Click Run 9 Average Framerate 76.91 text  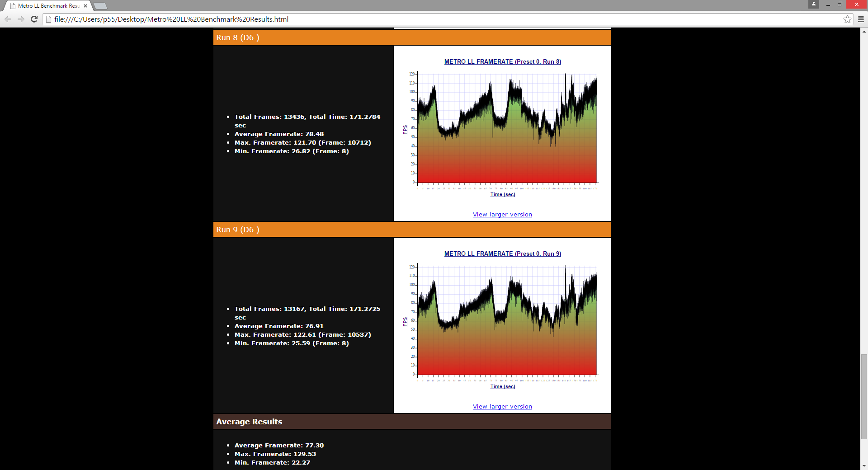[279, 326]
